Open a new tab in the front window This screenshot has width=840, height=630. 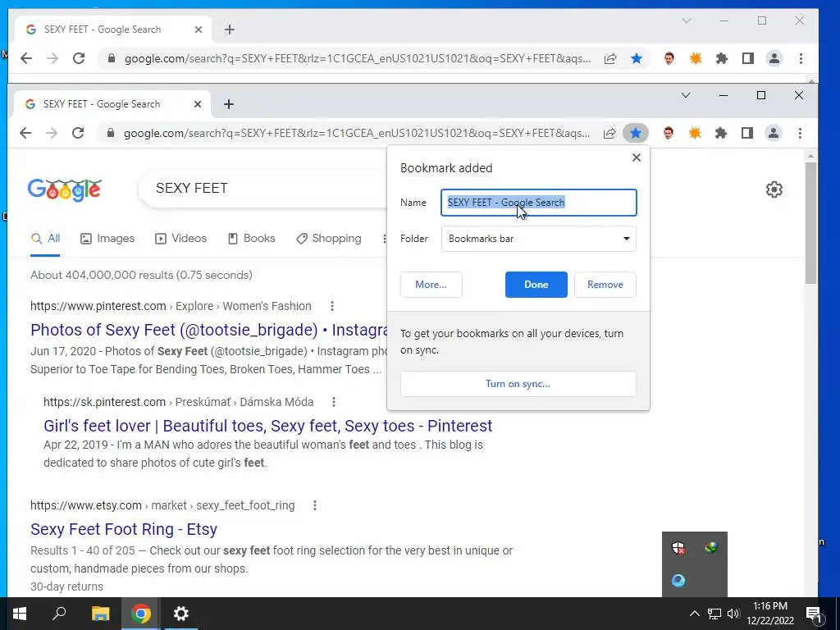(229, 104)
